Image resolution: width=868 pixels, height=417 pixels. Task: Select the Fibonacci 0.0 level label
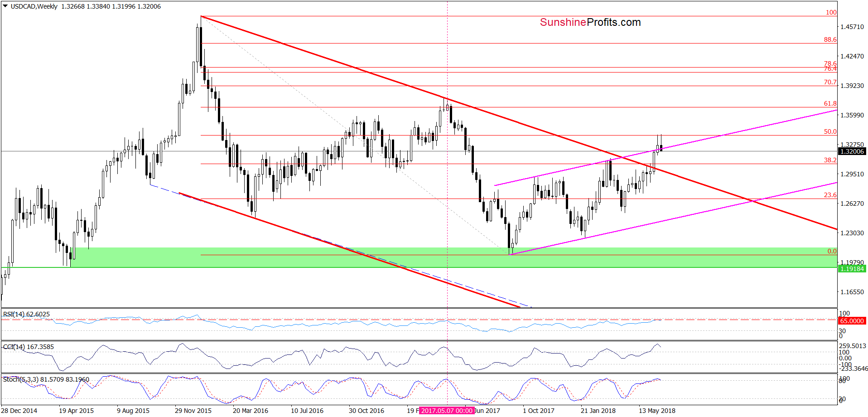coord(832,251)
